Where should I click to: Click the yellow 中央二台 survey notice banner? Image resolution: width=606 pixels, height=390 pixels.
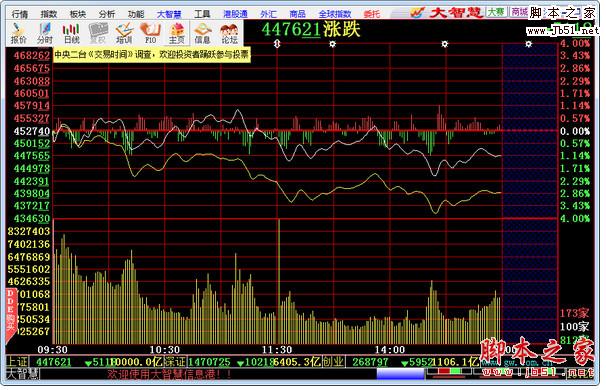click(152, 54)
